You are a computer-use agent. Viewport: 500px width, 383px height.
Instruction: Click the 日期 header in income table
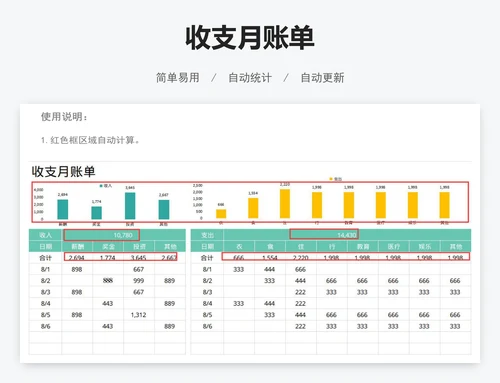[45, 247]
